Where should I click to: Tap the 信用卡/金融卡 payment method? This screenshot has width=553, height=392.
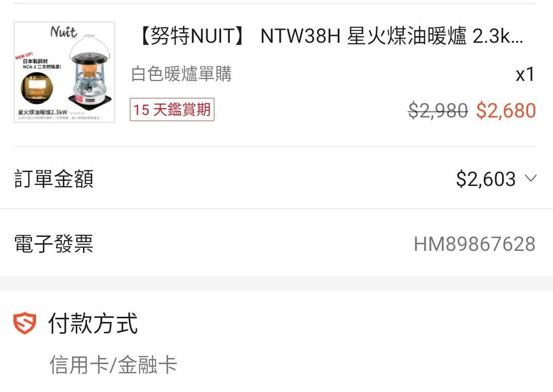pyautogui.click(x=113, y=365)
